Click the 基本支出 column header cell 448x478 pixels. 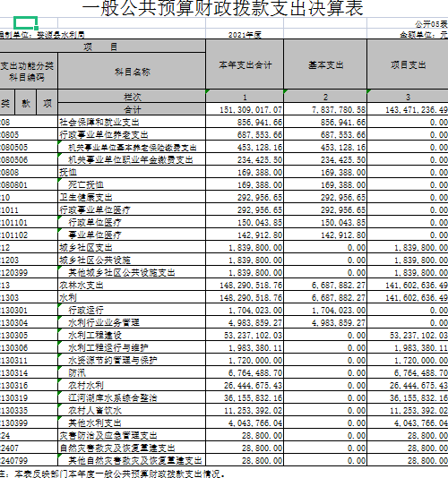coord(325,64)
